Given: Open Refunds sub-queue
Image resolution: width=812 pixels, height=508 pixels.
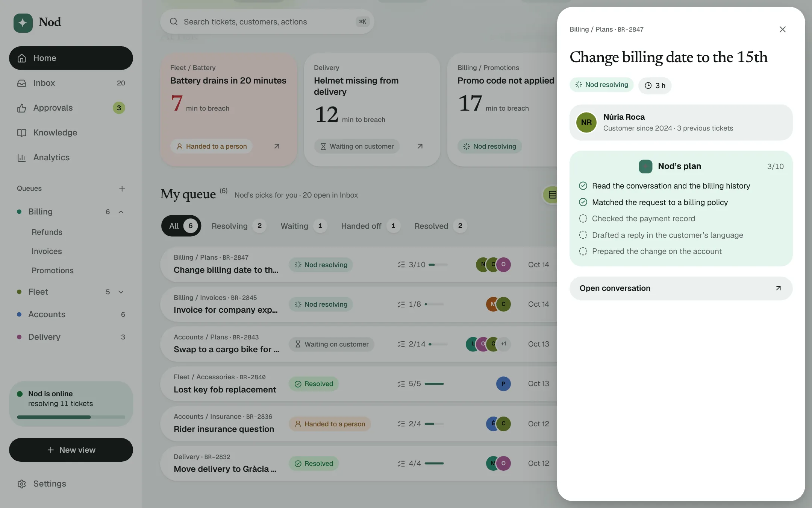Looking at the screenshot, I should click(x=47, y=232).
